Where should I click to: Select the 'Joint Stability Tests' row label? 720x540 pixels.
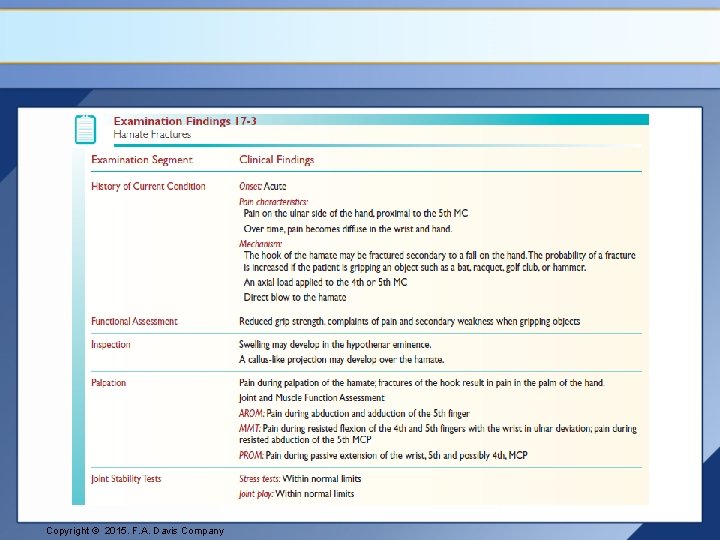point(126,478)
